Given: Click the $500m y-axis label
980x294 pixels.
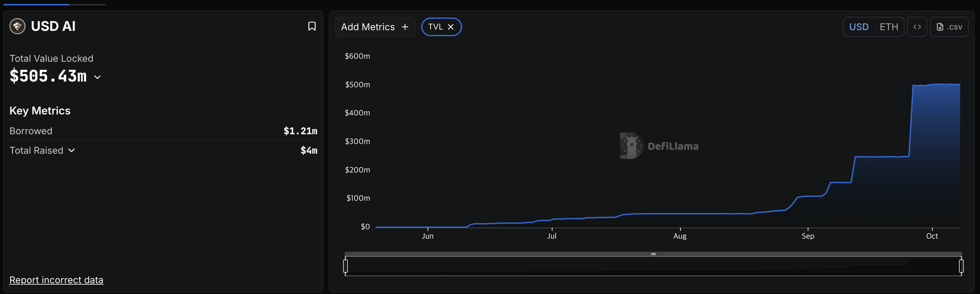Looking at the screenshot, I should point(357,85).
